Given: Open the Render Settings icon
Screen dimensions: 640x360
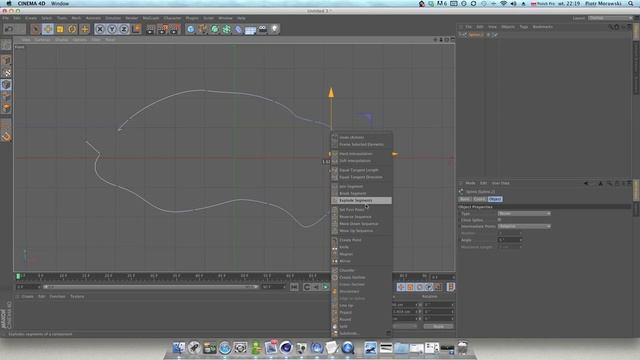Looking at the screenshot, I should [175, 29].
